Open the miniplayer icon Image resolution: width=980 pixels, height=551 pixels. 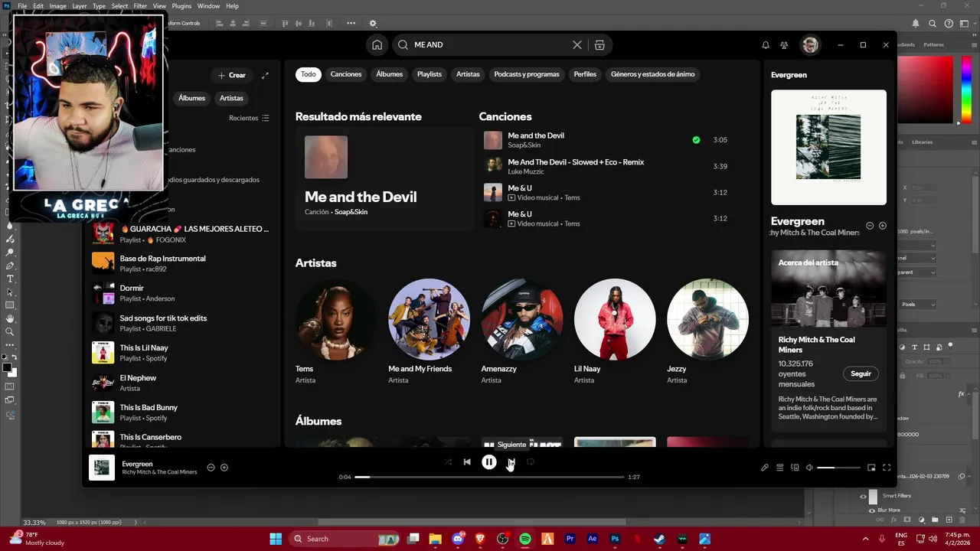(x=871, y=468)
